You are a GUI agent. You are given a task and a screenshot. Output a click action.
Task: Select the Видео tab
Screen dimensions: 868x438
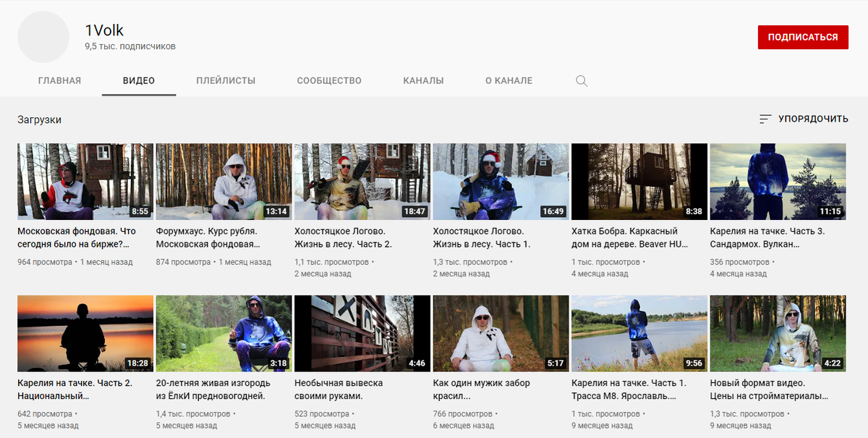point(139,81)
